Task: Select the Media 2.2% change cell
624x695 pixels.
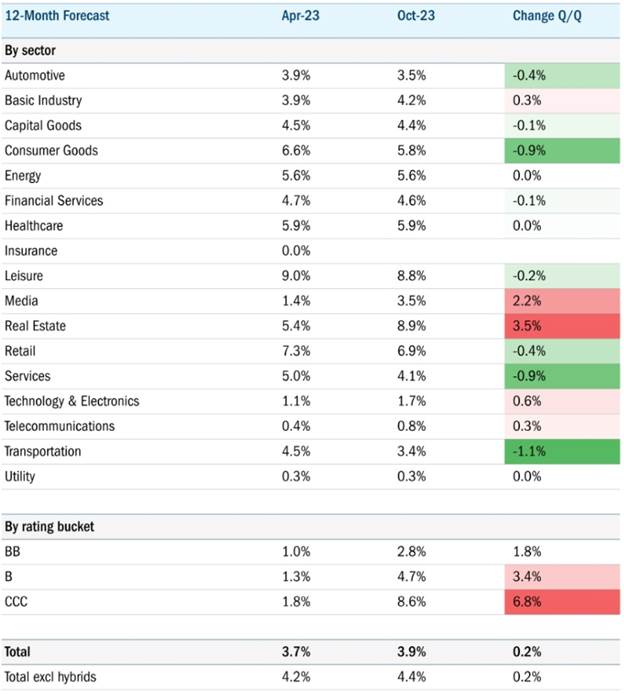Action: tap(562, 301)
